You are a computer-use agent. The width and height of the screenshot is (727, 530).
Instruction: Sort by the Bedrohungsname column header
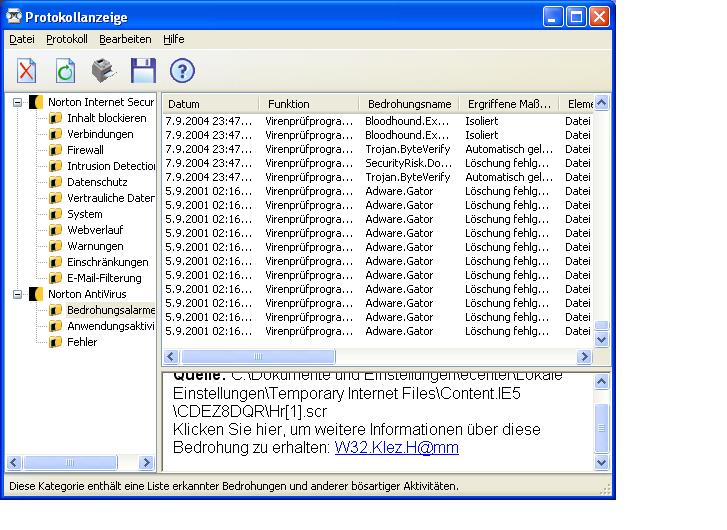(409, 104)
